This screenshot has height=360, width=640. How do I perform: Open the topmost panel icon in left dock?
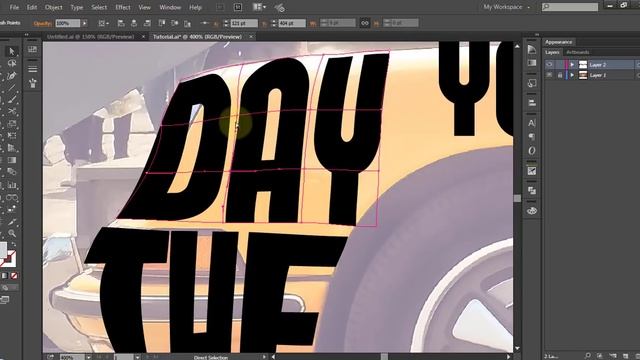pyautogui.click(x=32, y=50)
